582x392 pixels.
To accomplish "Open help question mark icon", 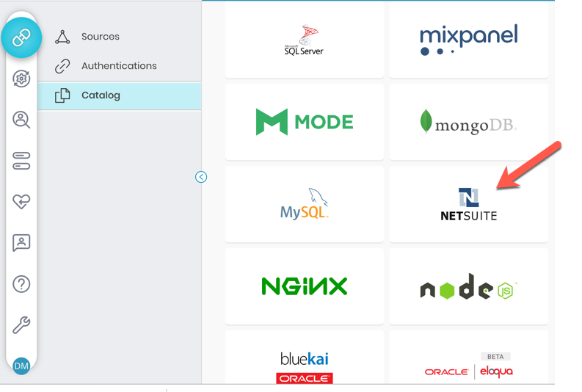I will tap(21, 284).
